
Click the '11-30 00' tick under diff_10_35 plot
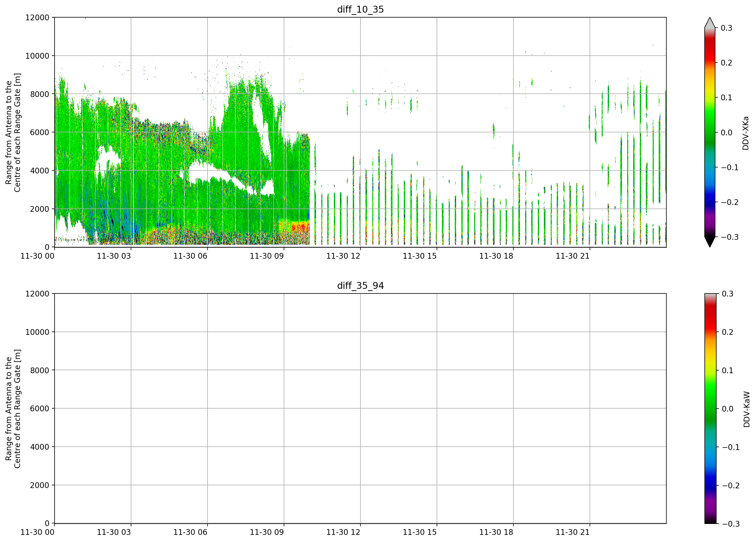[37, 256]
